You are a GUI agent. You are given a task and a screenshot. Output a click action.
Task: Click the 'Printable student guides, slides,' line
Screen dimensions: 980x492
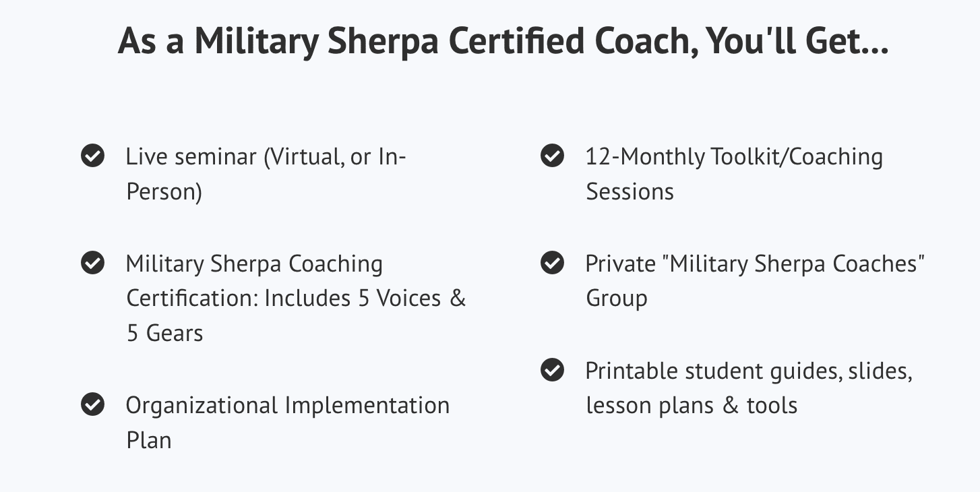point(749,371)
